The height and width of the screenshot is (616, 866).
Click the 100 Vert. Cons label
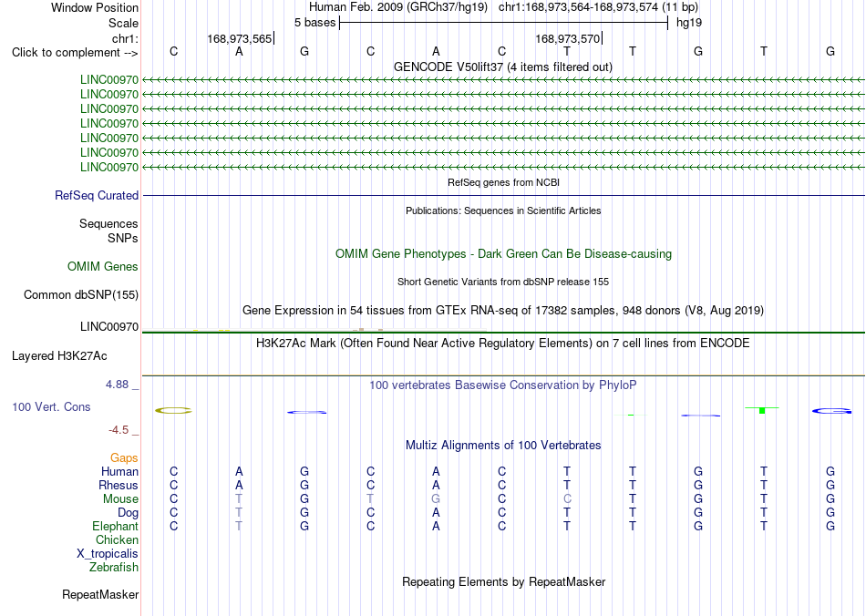point(51,406)
